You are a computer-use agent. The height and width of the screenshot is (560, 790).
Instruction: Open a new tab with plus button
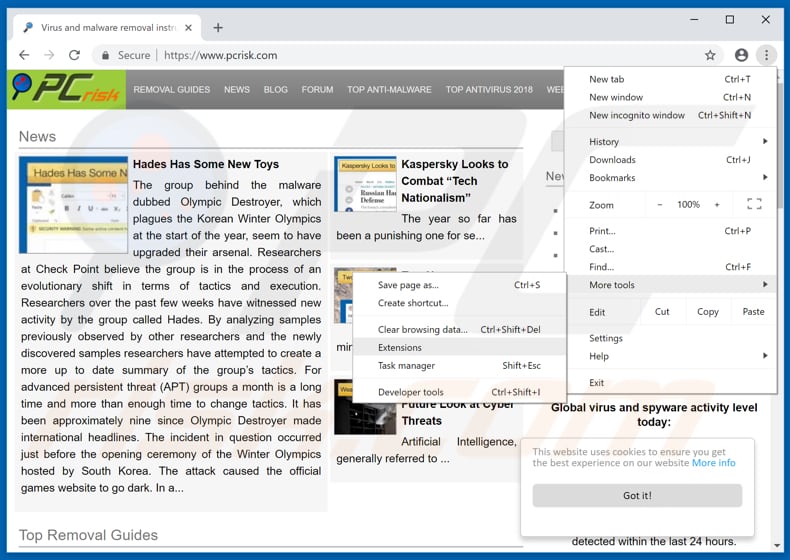218,28
